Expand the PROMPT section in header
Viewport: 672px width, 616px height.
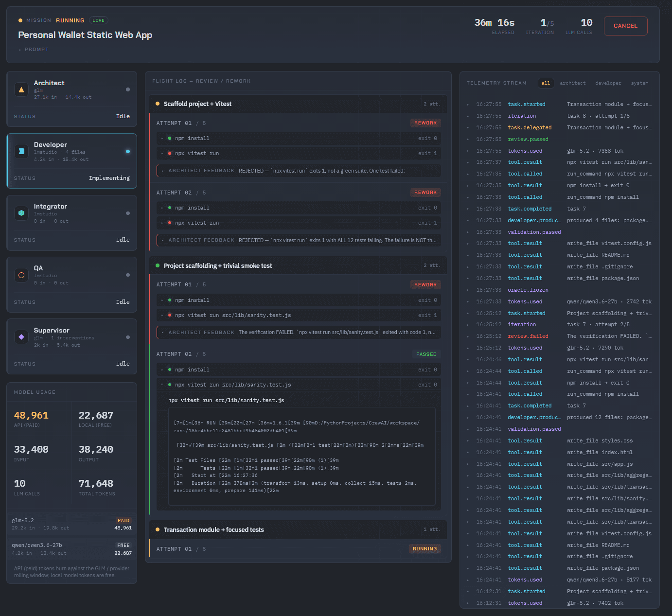point(34,50)
